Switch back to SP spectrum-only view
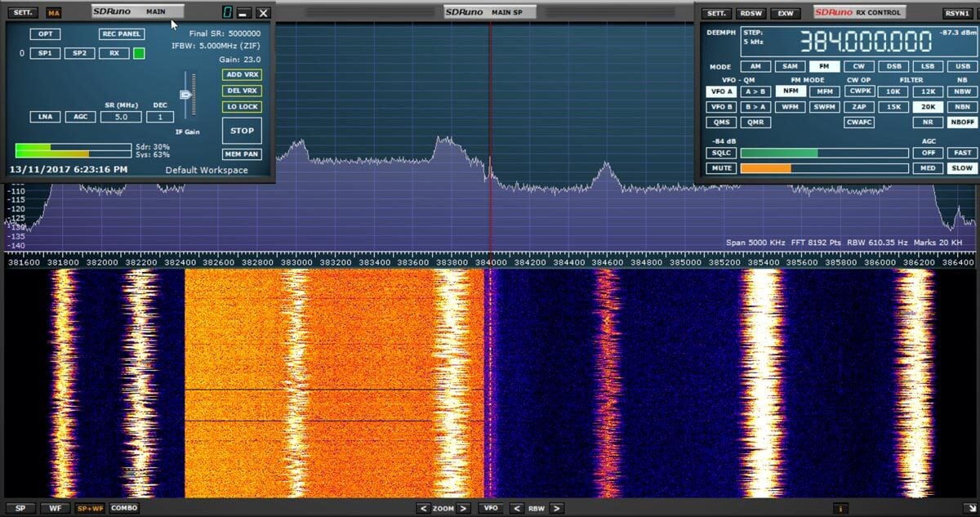The image size is (980, 517). pyautogui.click(x=22, y=507)
